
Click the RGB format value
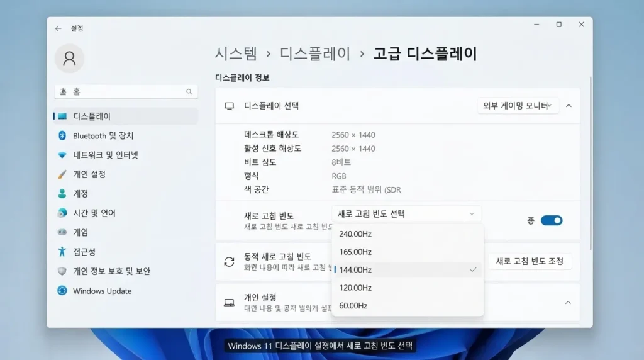point(339,176)
